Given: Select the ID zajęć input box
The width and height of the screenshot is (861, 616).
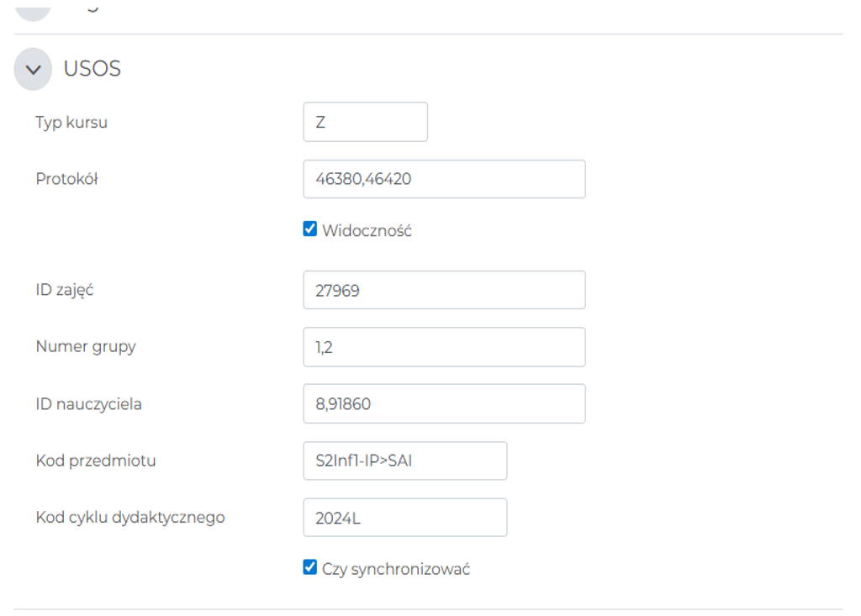Looking at the screenshot, I should pyautogui.click(x=444, y=290).
